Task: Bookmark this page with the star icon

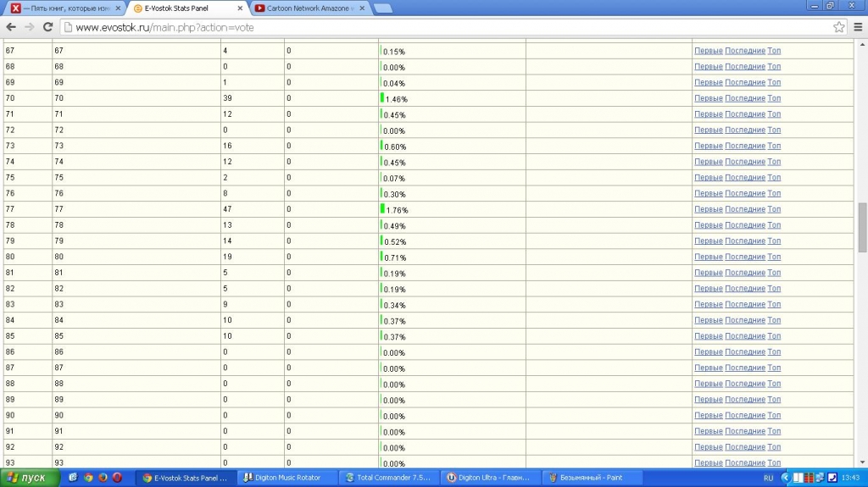Action: coord(838,27)
